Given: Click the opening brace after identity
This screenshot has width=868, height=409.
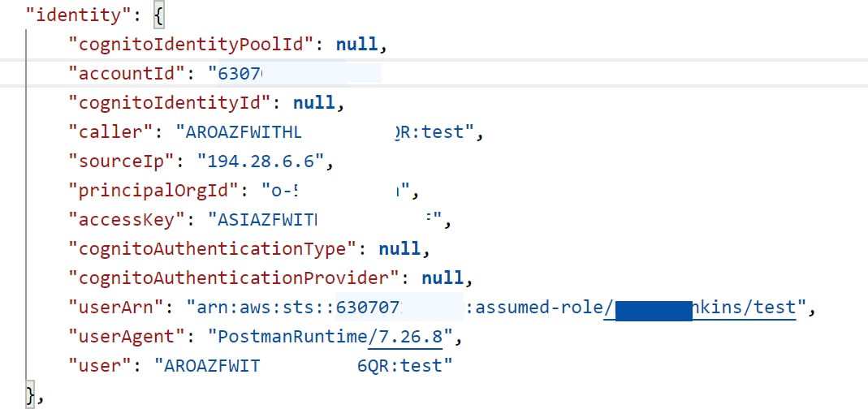Looking at the screenshot, I should [x=158, y=16].
